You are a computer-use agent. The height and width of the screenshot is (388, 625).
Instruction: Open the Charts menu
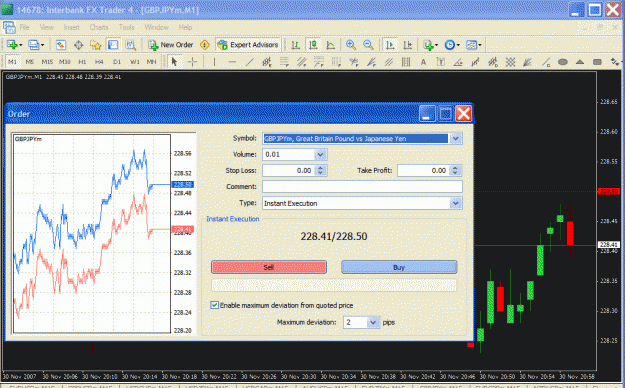pyautogui.click(x=99, y=27)
